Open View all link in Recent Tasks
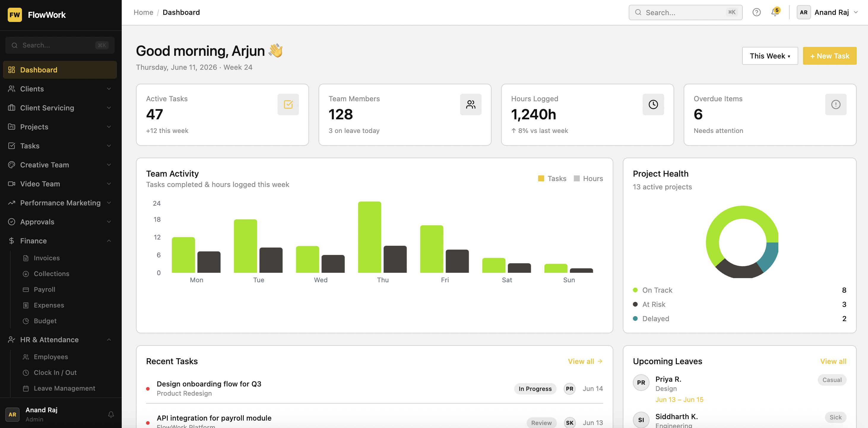Image resolution: width=868 pixels, height=428 pixels. tap(585, 361)
